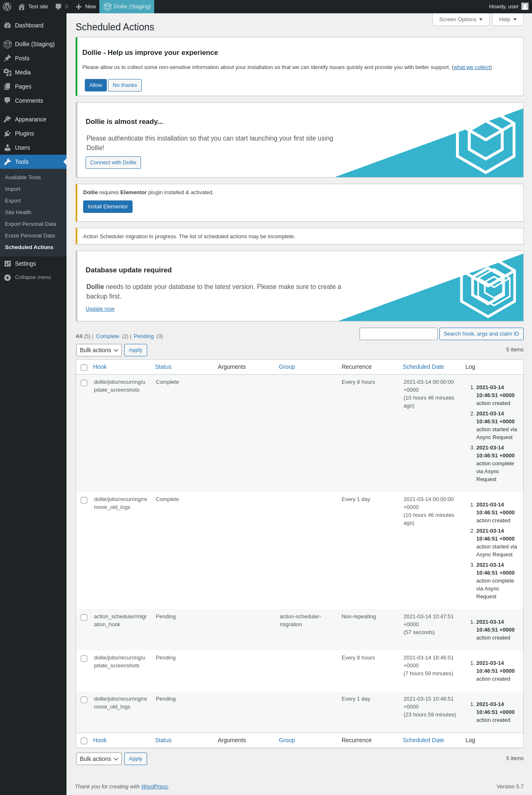The image size is (532, 795).
Task: Click the action-scheduler-migration group cell
Action: [x=300, y=620]
